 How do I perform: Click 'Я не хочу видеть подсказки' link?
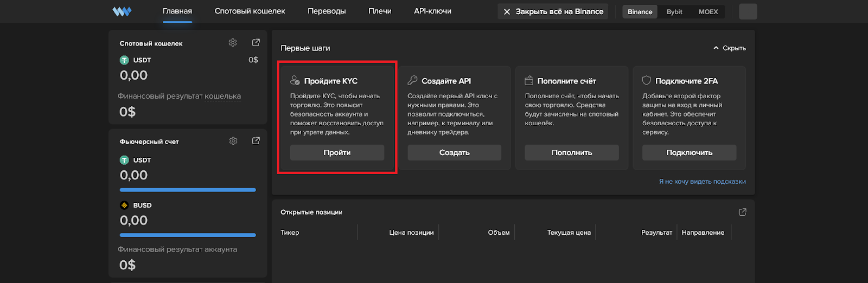coord(702,182)
